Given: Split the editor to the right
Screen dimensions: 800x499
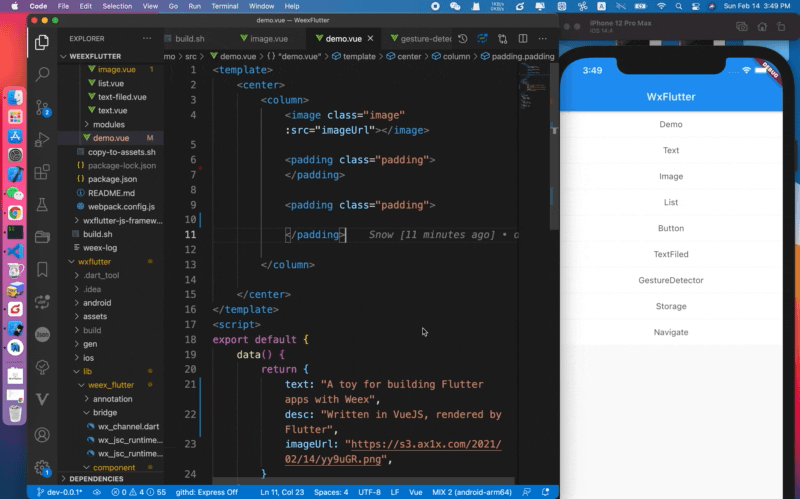Looking at the screenshot, I should pos(523,39).
